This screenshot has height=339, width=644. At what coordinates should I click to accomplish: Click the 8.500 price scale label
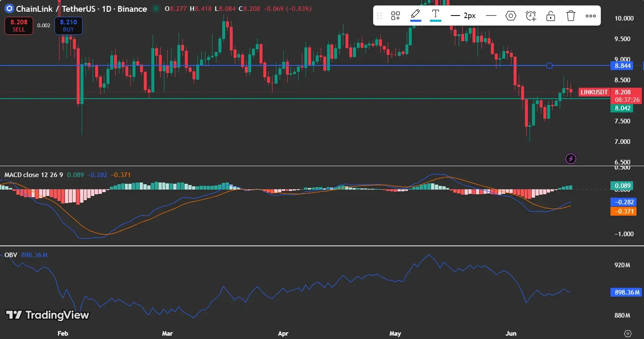click(x=622, y=80)
